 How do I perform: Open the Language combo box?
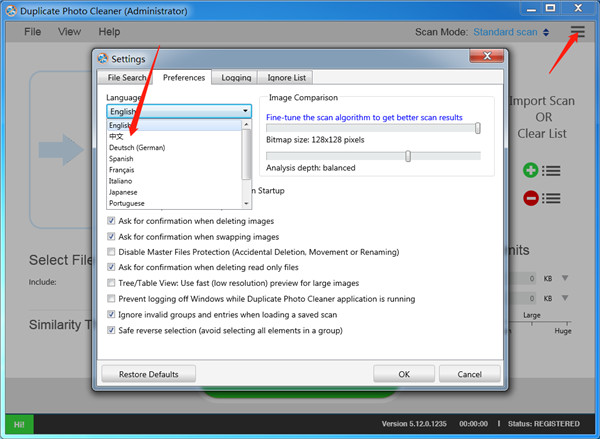coord(179,111)
